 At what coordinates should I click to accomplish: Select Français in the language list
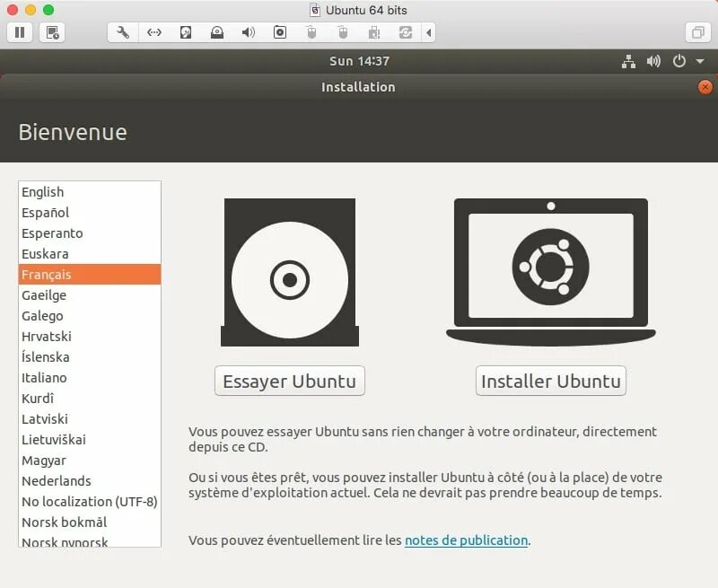tap(90, 275)
